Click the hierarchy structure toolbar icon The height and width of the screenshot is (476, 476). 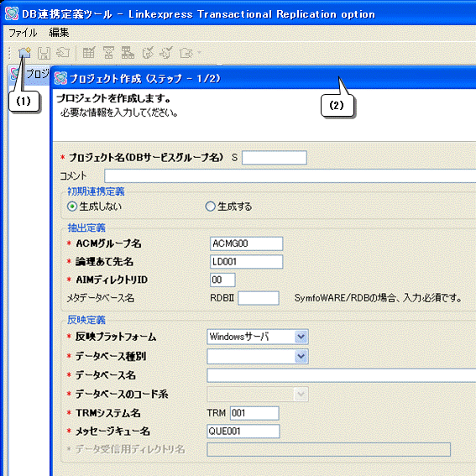pos(128,53)
